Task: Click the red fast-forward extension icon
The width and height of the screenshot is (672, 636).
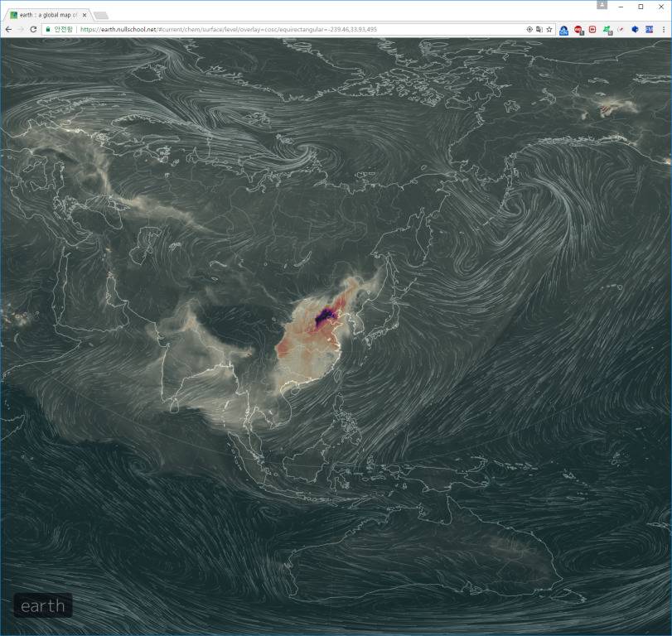Action: (592, 29)
